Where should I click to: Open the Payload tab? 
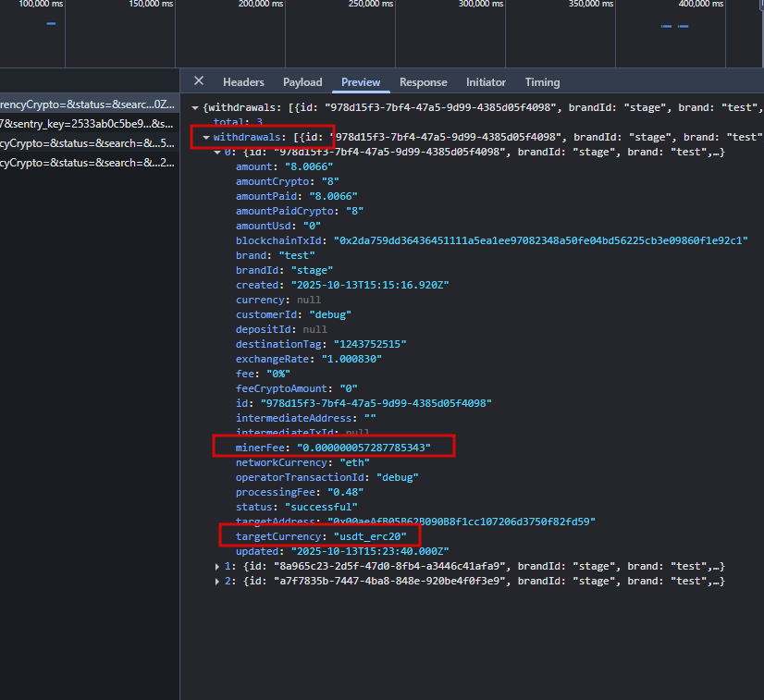click(302, 82)
